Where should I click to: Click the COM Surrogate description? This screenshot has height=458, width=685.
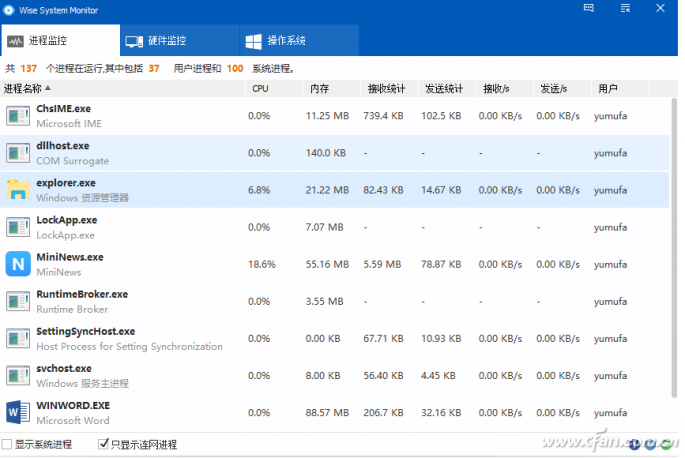73,161
